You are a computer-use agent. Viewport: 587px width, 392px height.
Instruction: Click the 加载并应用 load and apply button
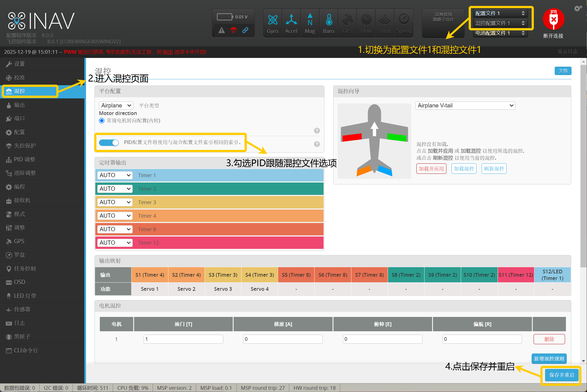431,169
